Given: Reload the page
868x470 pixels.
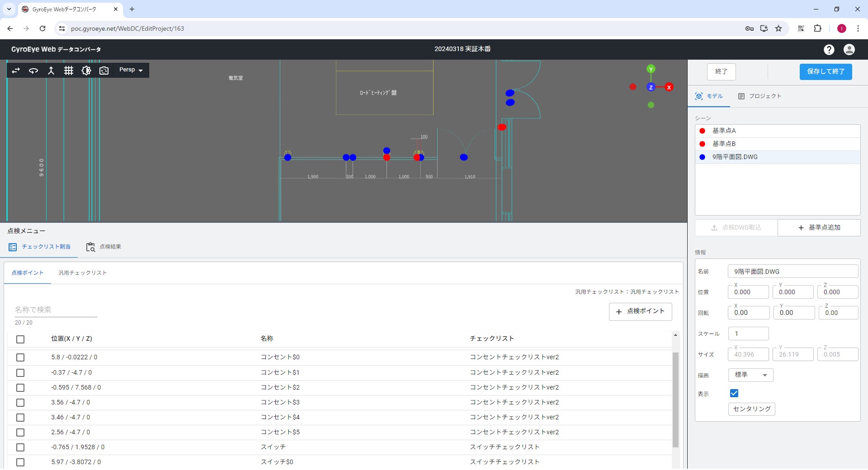Looking at the screenshot, I should pyautogui.click(x=42, y=28).
